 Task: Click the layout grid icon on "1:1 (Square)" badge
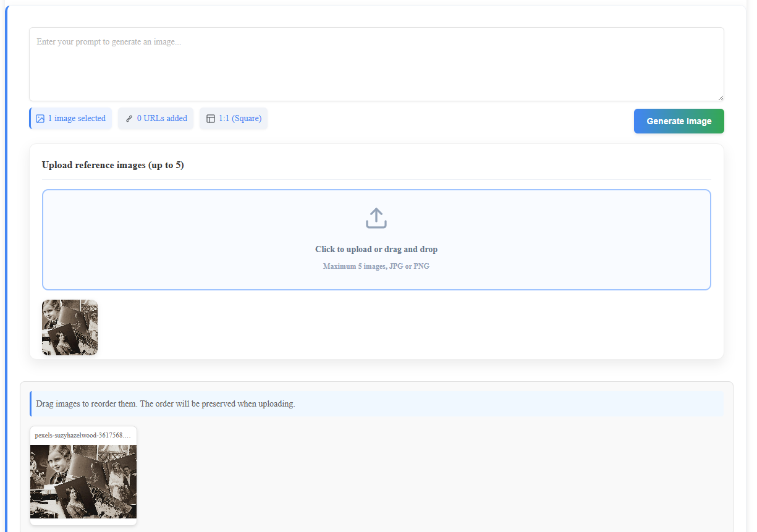pyautogui.click(x=210, y=118)
